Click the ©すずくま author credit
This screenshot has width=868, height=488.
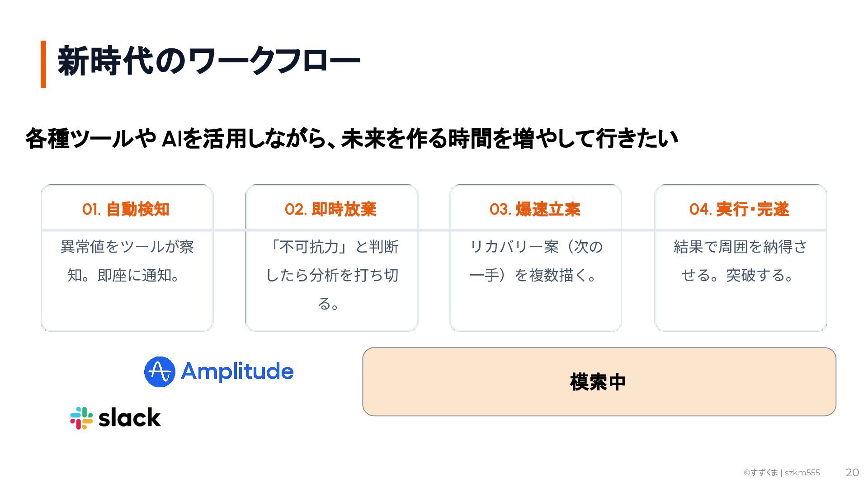click(x=761, y=473)
